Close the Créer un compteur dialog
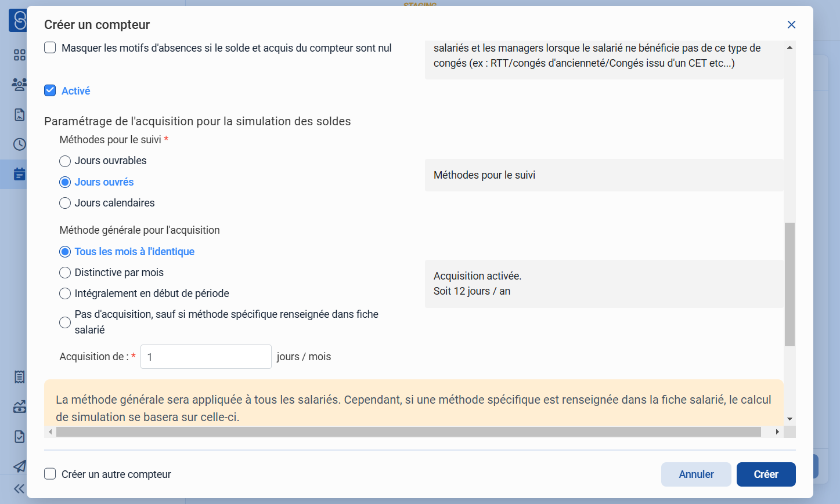 tap(791, 24)
